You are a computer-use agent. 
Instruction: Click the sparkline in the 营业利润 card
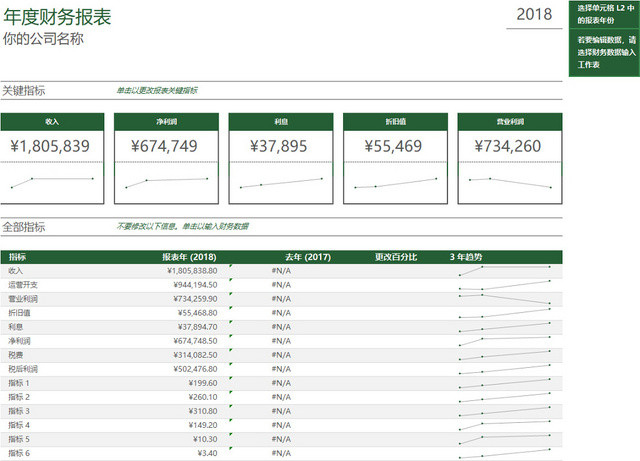click(x=510, y=183)
